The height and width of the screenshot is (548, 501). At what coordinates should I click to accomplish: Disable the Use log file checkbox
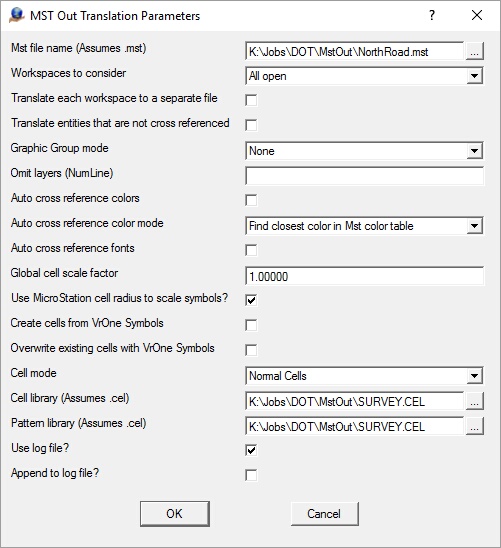pyautogui.click(x=251, y=450)
